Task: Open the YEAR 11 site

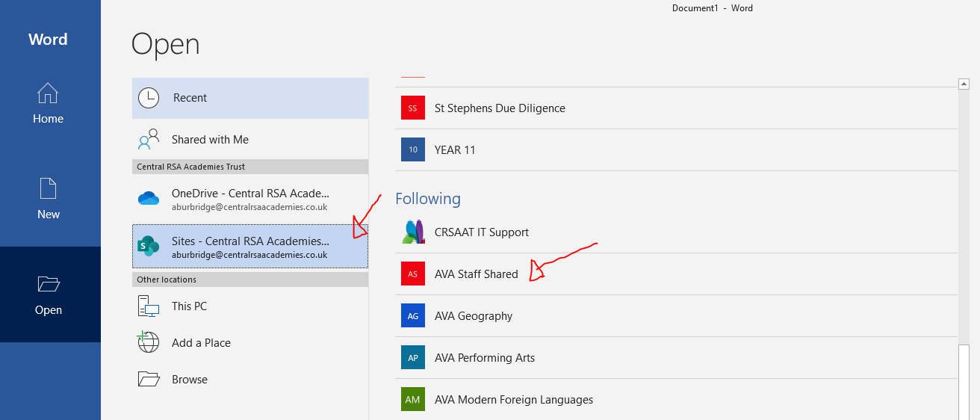Action: (x=676, y=150)
